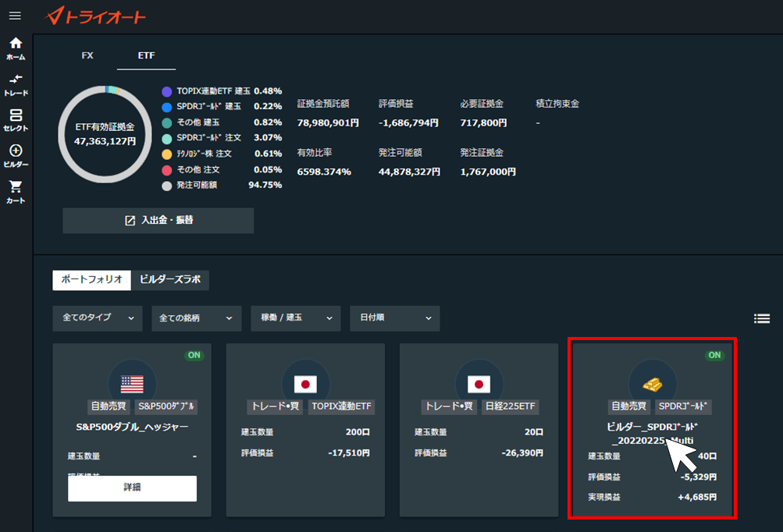
Task: Open トレード in the sidebar
Action: (x=16, y=85)
